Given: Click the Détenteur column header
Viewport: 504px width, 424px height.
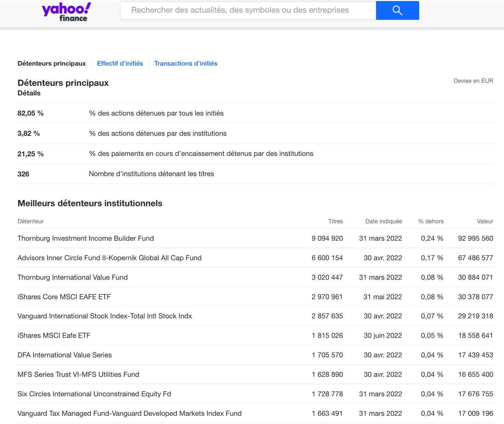Looking at the screenshot, I should pyautogui.click(x=30, y=221).
